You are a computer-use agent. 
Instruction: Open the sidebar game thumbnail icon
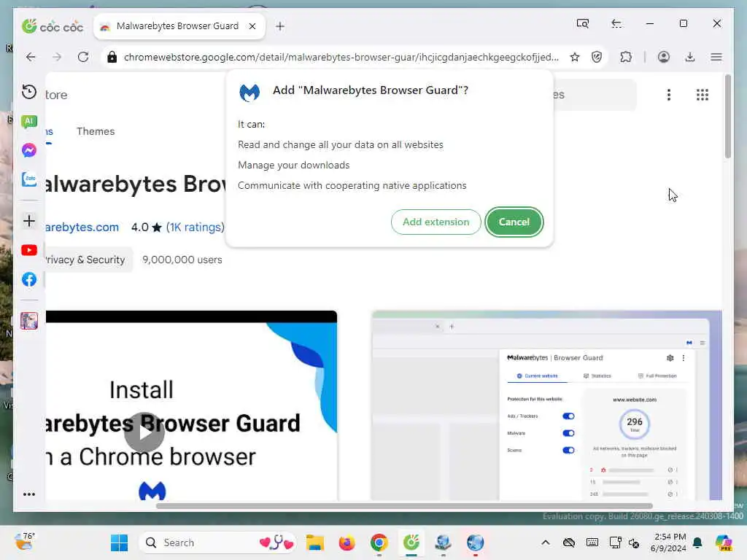(29, 321)
